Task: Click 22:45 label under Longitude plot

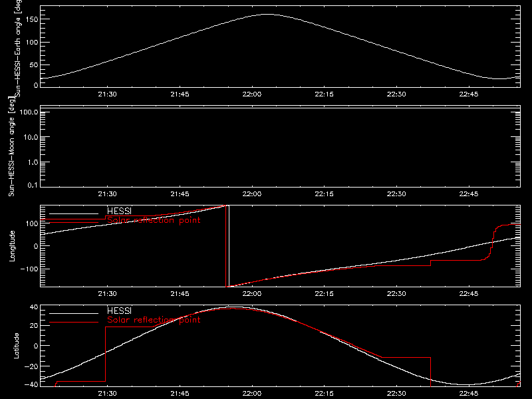Action: point(469,294)
